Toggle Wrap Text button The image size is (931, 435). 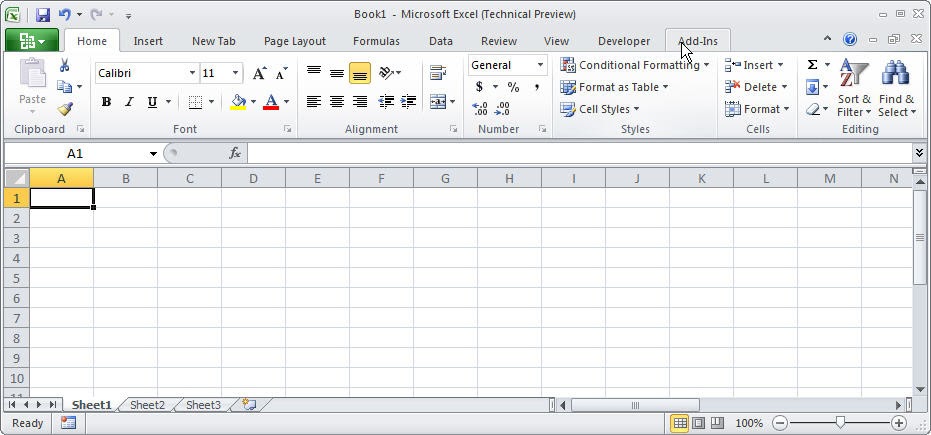coord(438,73)
